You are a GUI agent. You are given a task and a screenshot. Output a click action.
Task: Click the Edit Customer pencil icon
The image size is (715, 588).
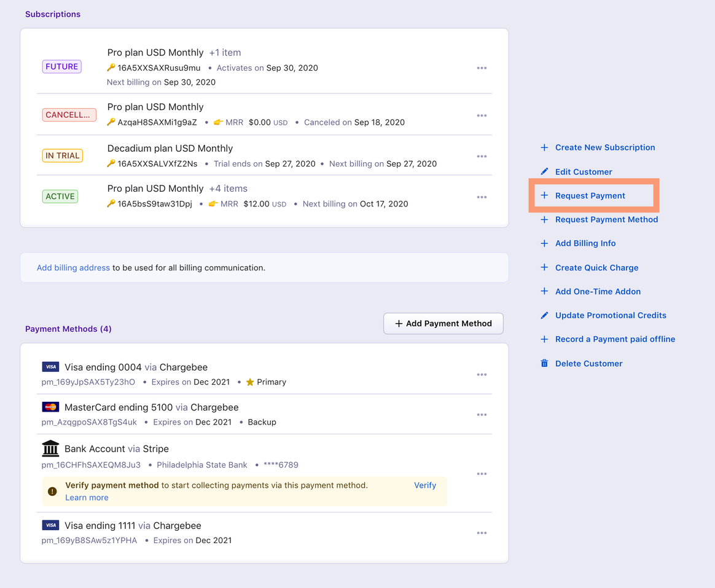(x=544, y=172)
